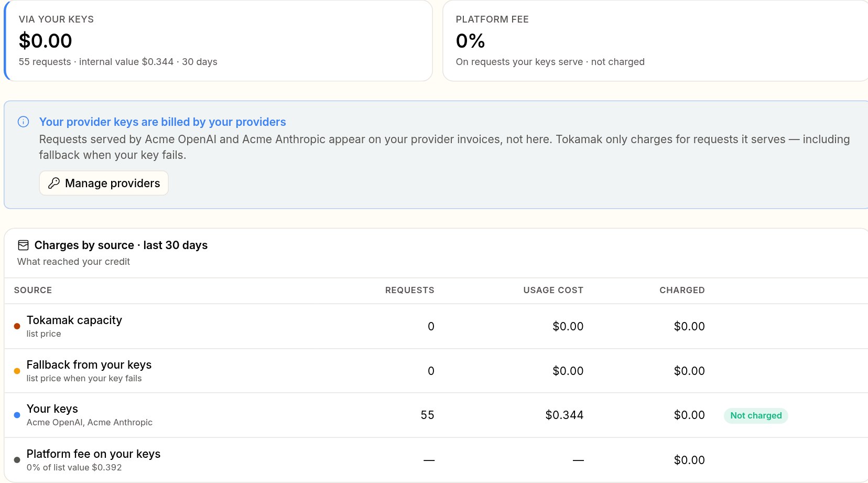Click the 'Charges by source · last 30 days' title
The image size is (868, 483).
pos(121,245)
